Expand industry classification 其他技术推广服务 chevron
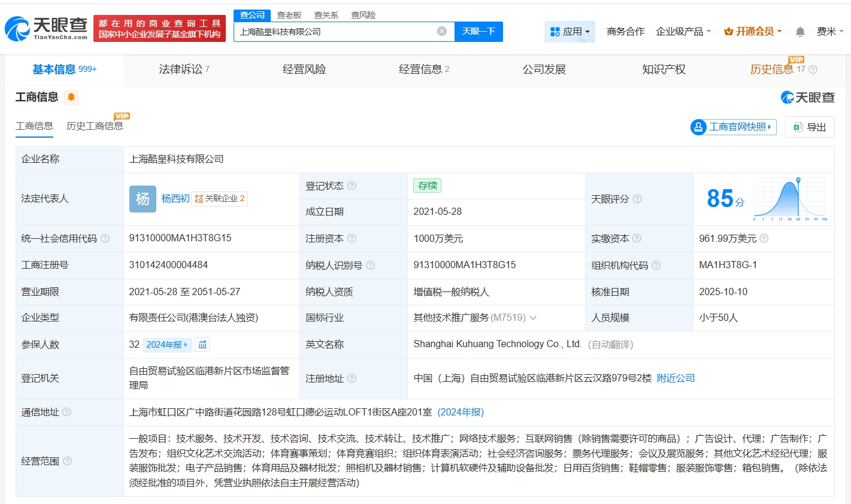 pyautogui.click(x=533, y=318)
